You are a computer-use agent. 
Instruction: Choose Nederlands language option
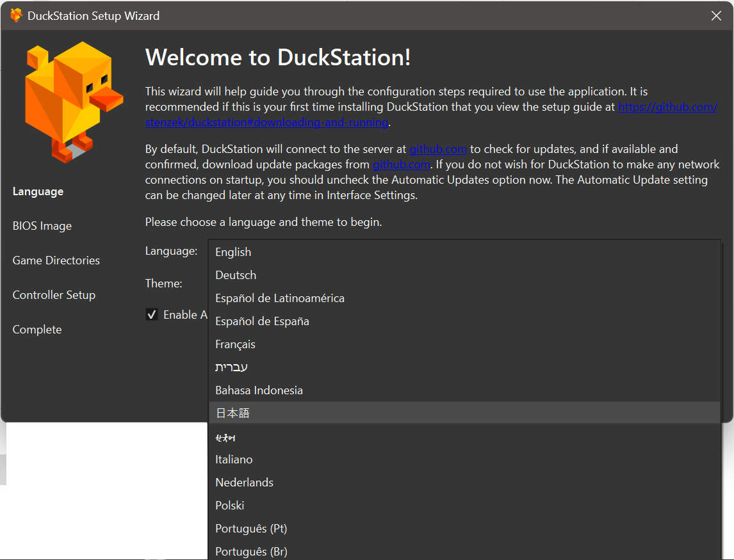464,483
